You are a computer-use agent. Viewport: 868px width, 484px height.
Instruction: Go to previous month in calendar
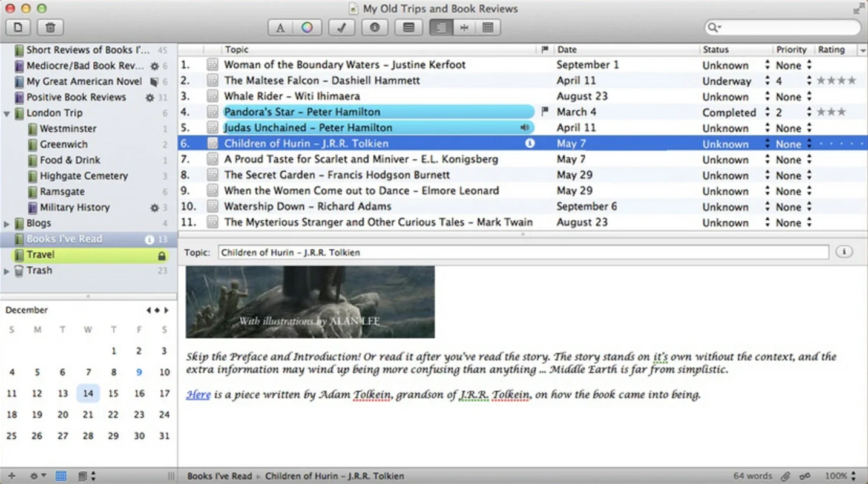pyautogui.click(x=148, y=310)
